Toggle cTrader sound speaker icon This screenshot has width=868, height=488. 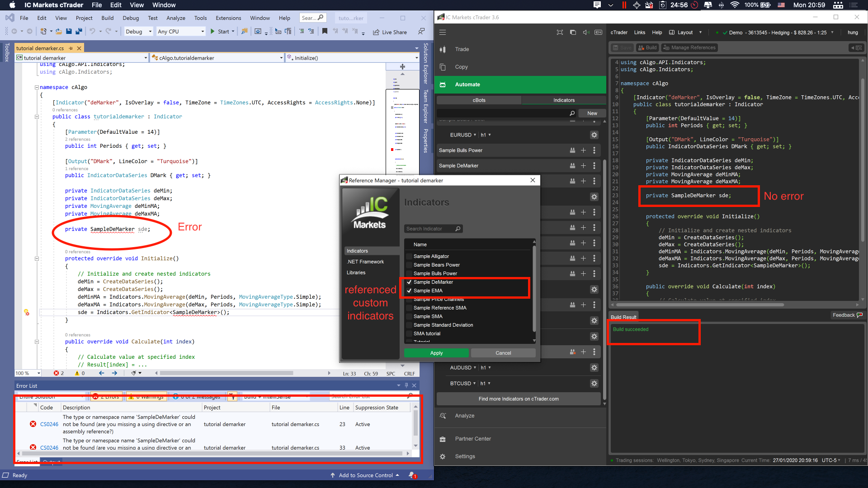coord(586,32)
